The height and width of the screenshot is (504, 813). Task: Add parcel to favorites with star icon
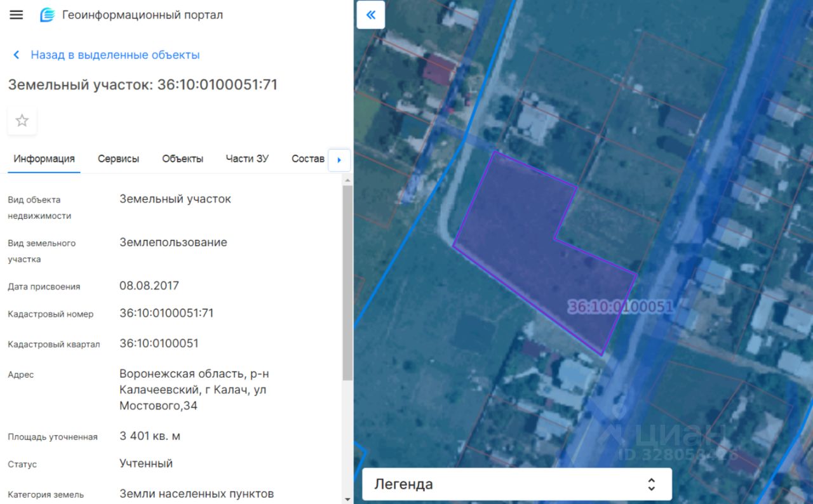click(22, 121)
